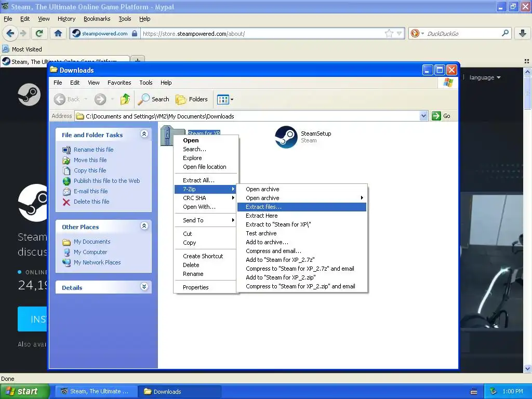The width and height of the screenshot is (532, 399).
Task: Bookmark page with the star icon
Action: tap(389, 33)
